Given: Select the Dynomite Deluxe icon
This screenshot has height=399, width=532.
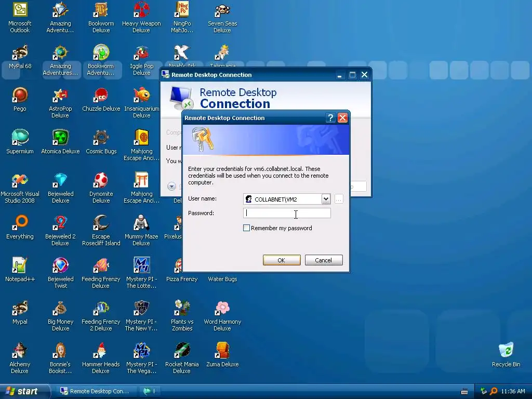Looking at the screenshot, I should [x=101, y=188].
